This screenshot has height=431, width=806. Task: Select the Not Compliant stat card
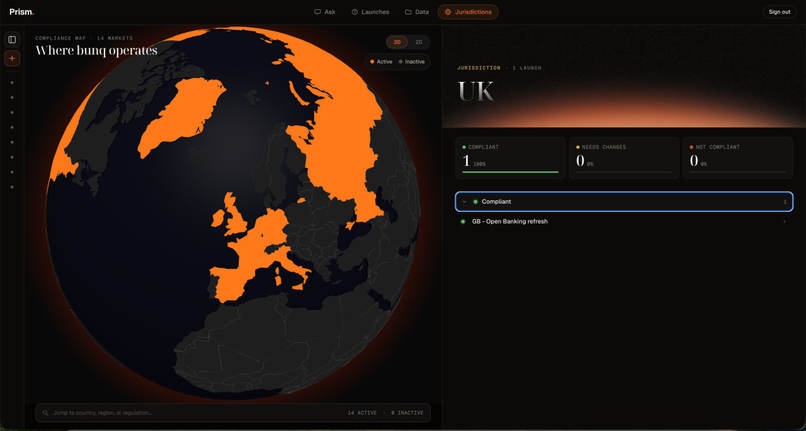pos(738,158)
